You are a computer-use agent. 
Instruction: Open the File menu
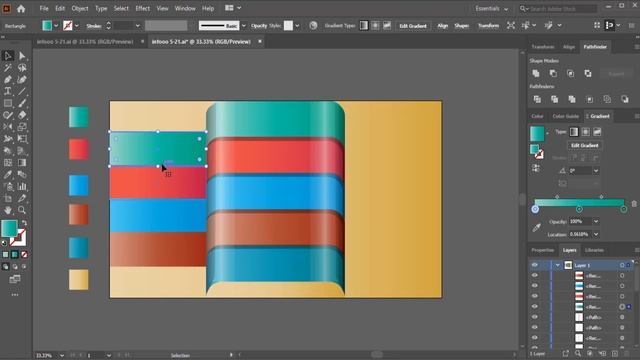(44, 8)
